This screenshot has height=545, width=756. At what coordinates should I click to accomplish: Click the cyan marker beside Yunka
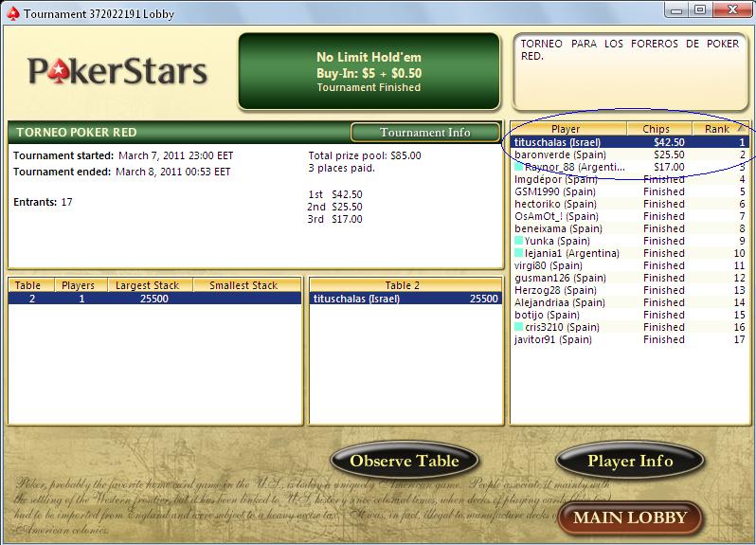coord(519,241)
